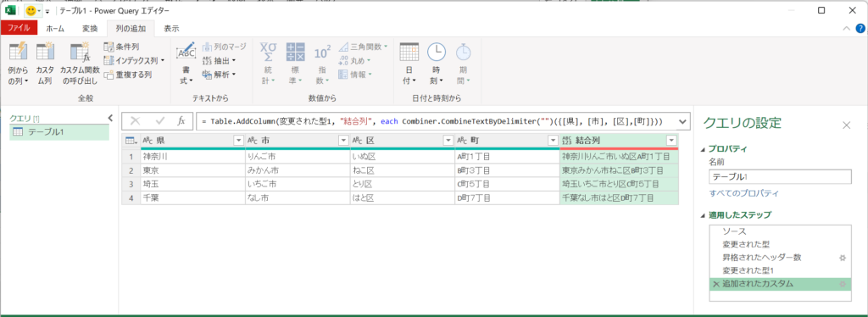Open the すべてのプロパティ link

pyautogui.click(x=744, y=193)
